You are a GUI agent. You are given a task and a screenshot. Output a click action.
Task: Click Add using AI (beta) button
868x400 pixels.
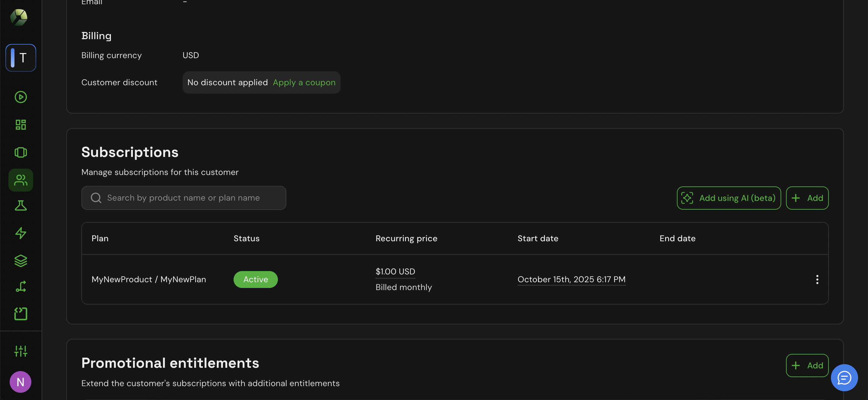728,198
